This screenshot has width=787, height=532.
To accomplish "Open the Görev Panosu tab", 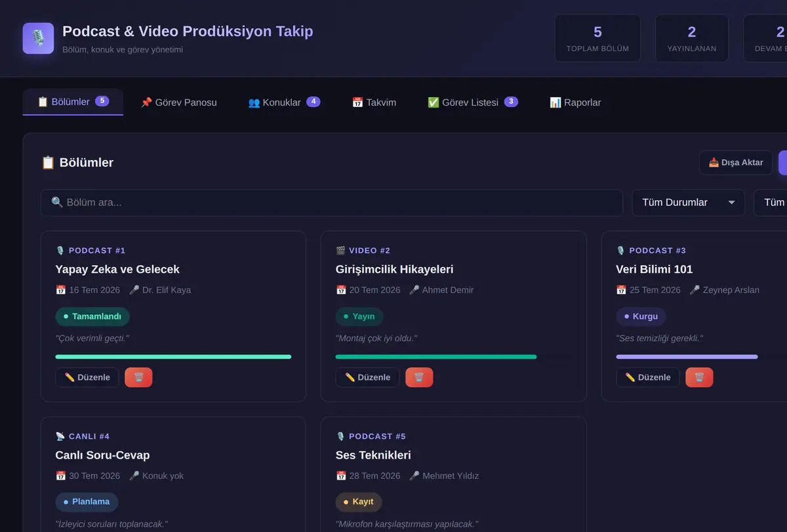I will point(178,102).
